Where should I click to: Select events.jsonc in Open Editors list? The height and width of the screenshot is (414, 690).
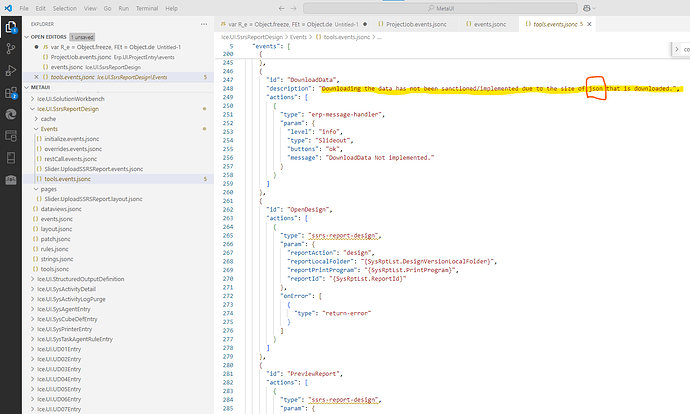66,67
